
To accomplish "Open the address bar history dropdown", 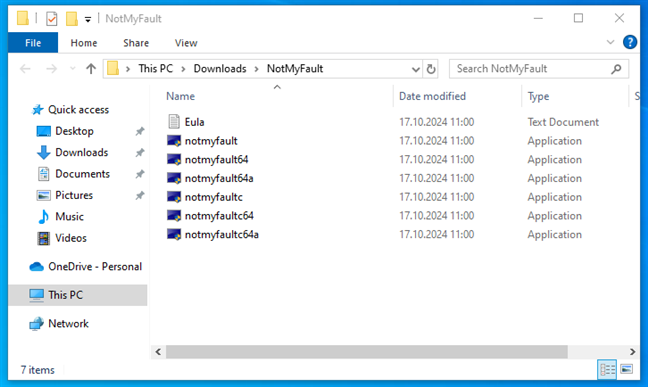I will 416,69.
